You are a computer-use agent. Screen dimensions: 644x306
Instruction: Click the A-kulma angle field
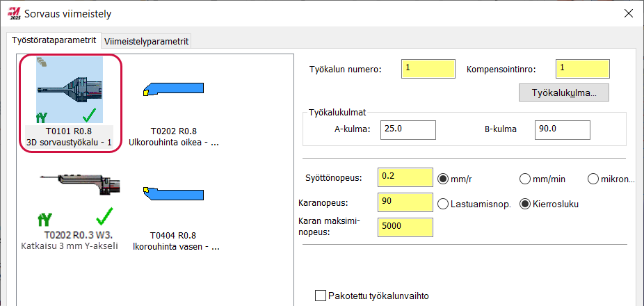point(408,130)
